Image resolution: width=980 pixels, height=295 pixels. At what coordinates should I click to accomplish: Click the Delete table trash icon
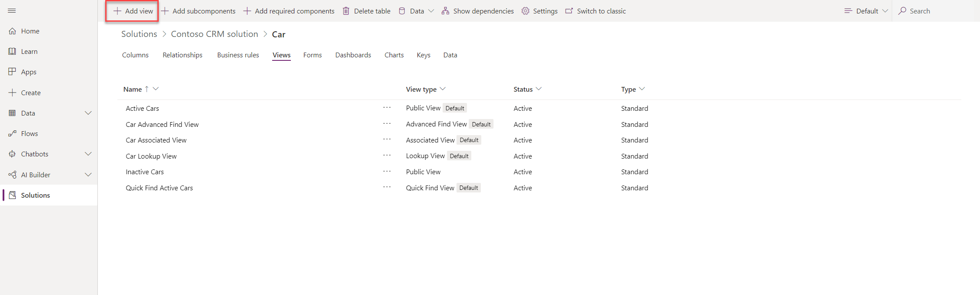[346, 11]
